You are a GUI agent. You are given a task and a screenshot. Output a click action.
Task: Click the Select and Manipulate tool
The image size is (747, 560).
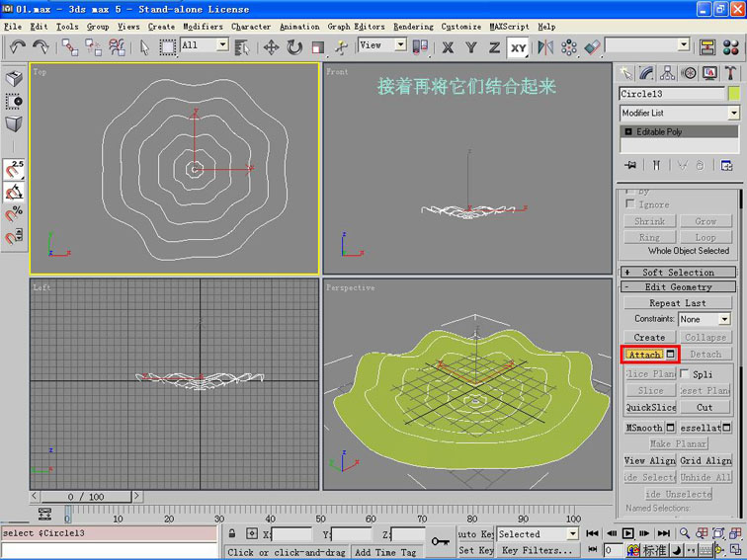341,47
